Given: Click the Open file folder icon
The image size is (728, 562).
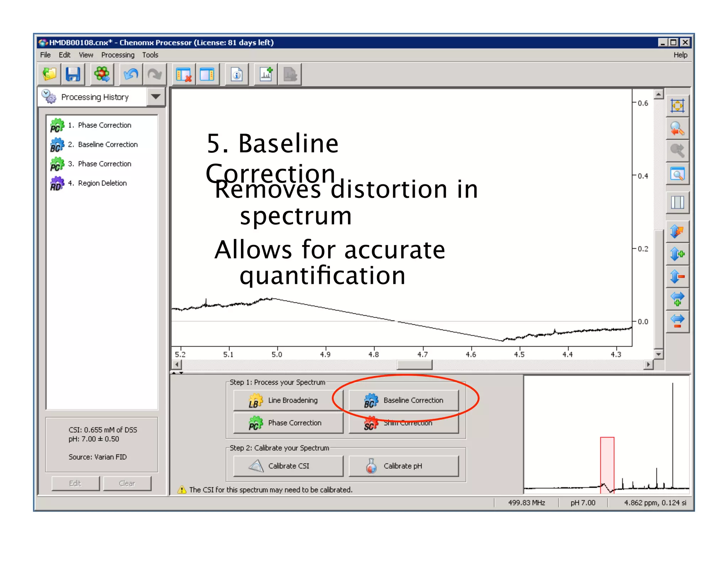Looking at the screenshot, I should pyautogui.click(x=49, y=75).
